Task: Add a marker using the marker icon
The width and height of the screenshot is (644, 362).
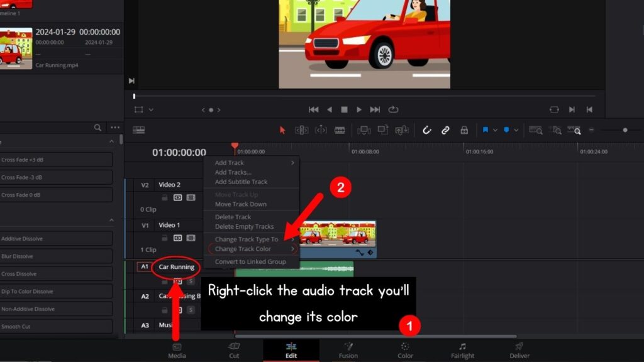Action: 507,130
